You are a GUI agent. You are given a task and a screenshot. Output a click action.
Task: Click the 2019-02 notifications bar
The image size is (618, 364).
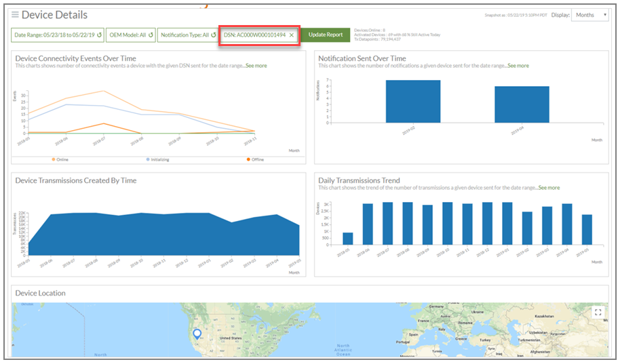tap(413, 102)
